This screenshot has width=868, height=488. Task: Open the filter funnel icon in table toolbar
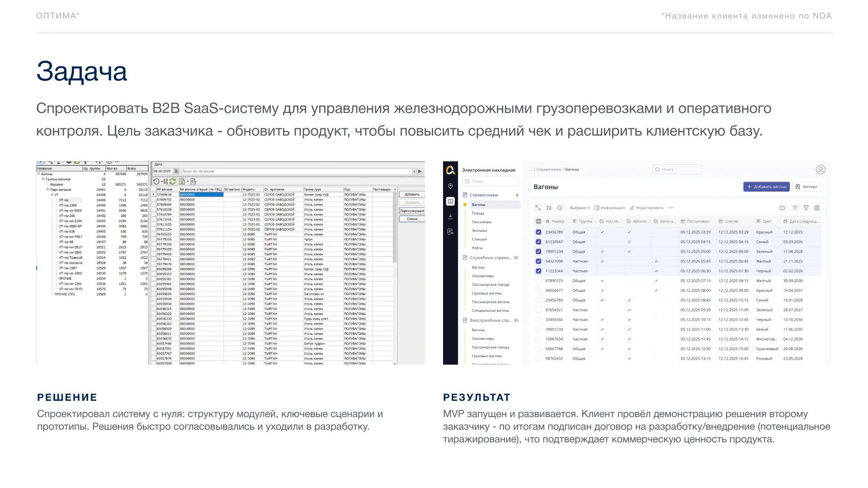[806, 208]
